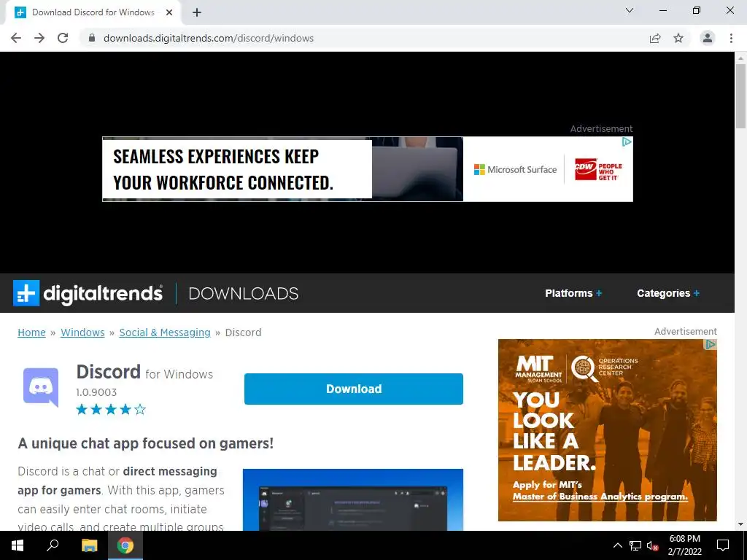Image resolution: width=747 pixels, height=560 pixels.
Task: Open a new browser tab
Action: (x=197, y=12)
